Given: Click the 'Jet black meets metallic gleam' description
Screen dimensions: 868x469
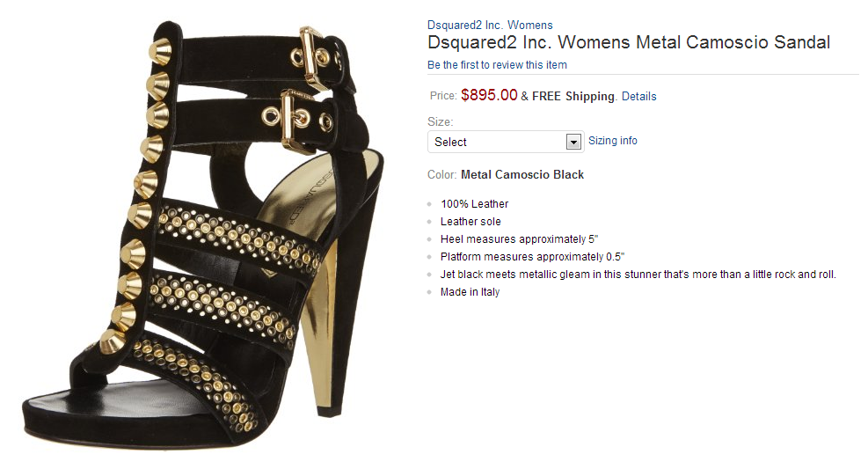Looking at the screenshot, I should point(638,275).
